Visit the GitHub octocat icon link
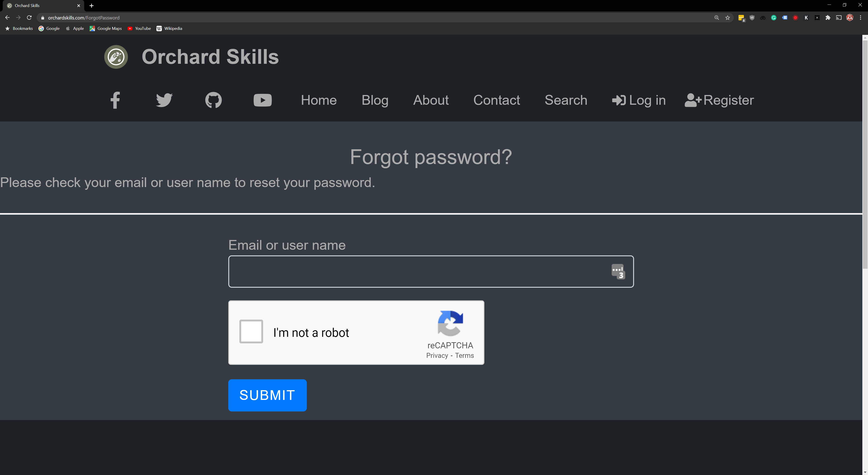 214,100
